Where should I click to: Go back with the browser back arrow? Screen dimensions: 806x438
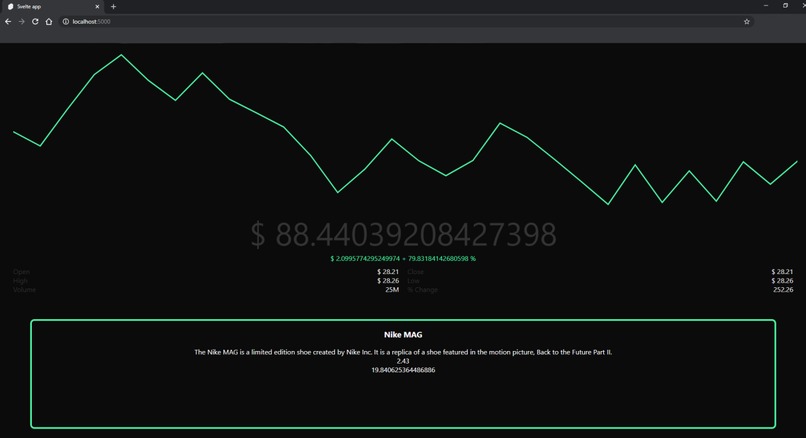[8, 22]
